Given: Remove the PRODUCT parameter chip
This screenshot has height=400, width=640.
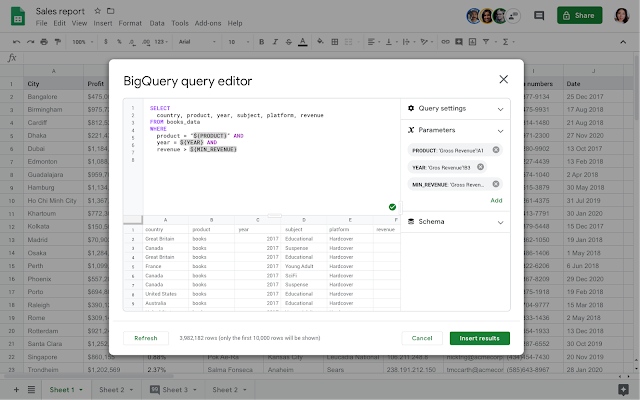Looking at the screenshot, I should click(496, 149).
